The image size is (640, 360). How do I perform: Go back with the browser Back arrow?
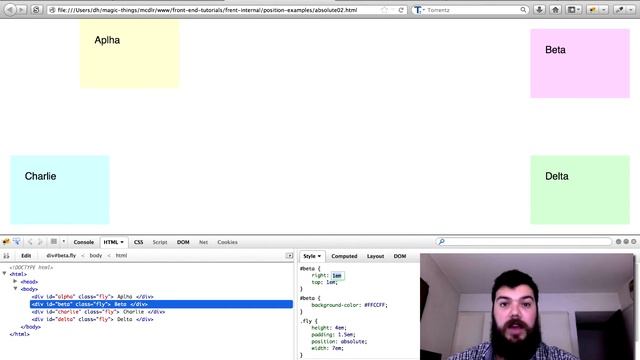10,9
